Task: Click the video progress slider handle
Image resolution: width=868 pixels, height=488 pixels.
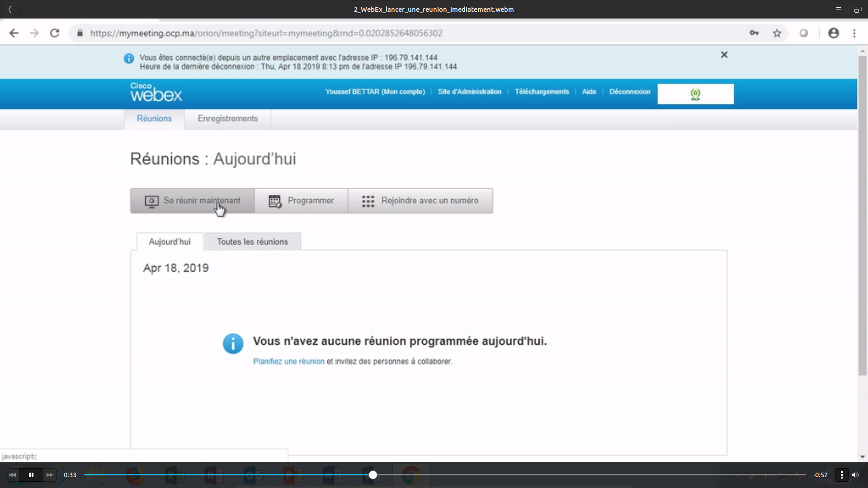Action: pyautogui.click(x=373, y=475)
